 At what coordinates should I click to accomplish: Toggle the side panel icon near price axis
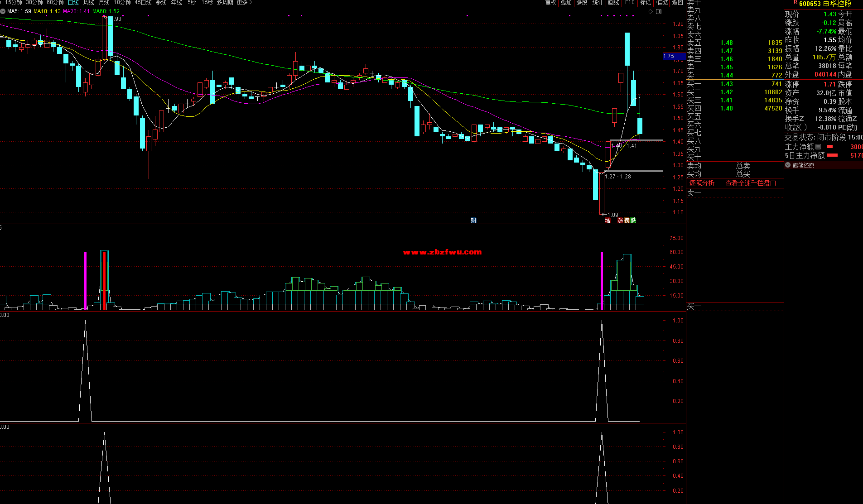659,12
